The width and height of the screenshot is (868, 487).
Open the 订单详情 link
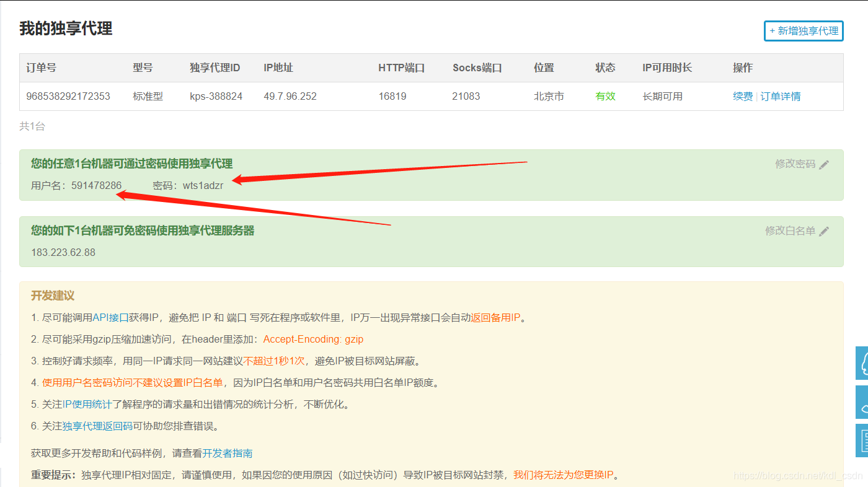point(781,97)
